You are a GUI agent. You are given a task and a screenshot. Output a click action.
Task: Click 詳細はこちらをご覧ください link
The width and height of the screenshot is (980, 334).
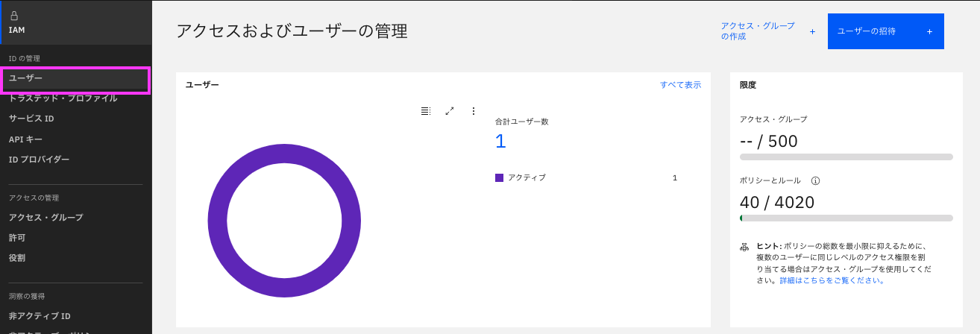click(x=832, y=280)
